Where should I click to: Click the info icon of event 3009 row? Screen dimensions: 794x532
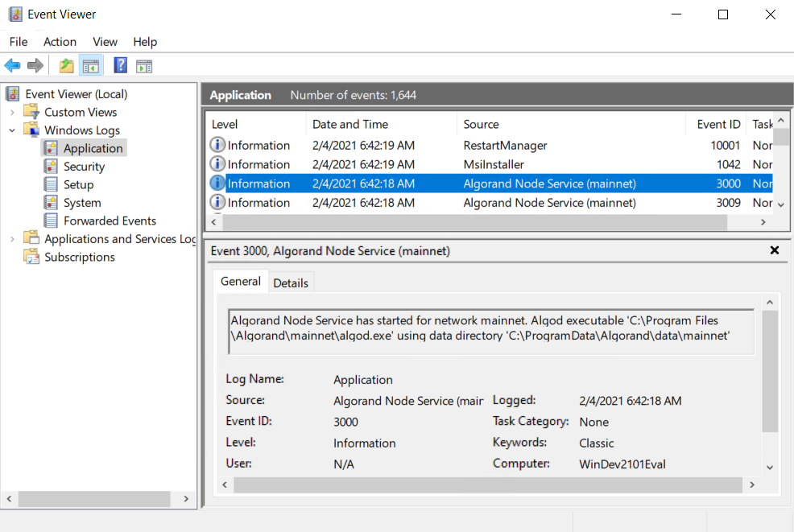[x=217, y=203]
